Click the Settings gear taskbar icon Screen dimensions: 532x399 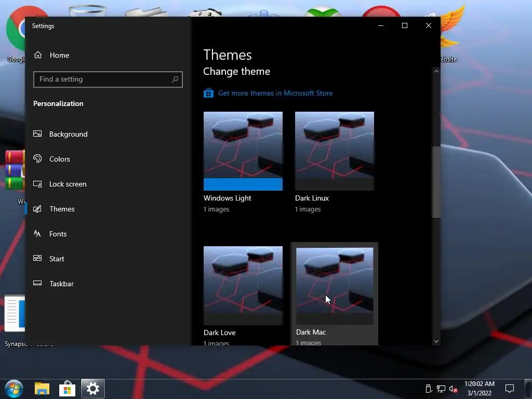coord(92,389)
